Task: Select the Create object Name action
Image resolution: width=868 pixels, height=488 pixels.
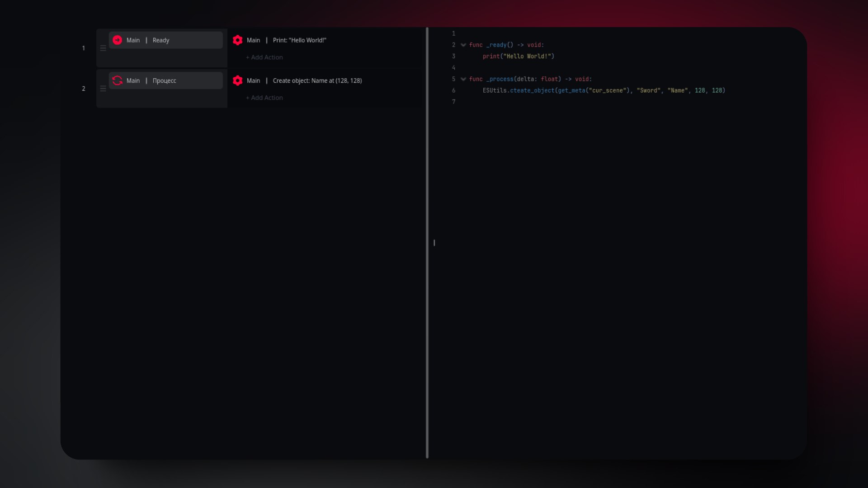Action: coord(317,80)
